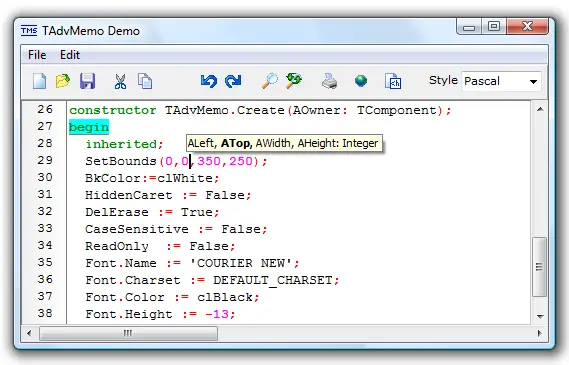Save with the floppy disk icon
Image resolution: width=569 pixels, height=365 pixels.
pos(87,81)
